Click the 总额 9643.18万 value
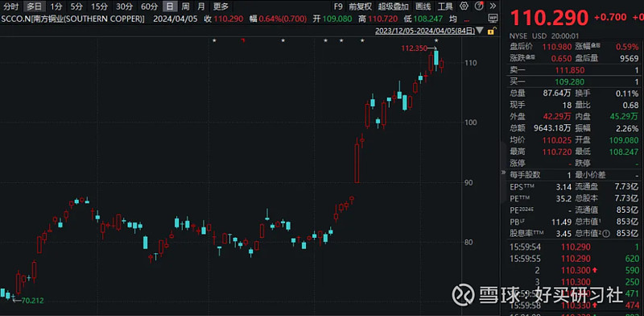 (551, 128)
